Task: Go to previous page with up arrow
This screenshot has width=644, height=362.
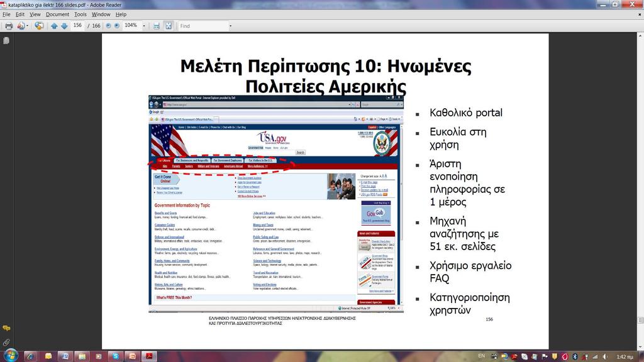Action: [54, 26]
